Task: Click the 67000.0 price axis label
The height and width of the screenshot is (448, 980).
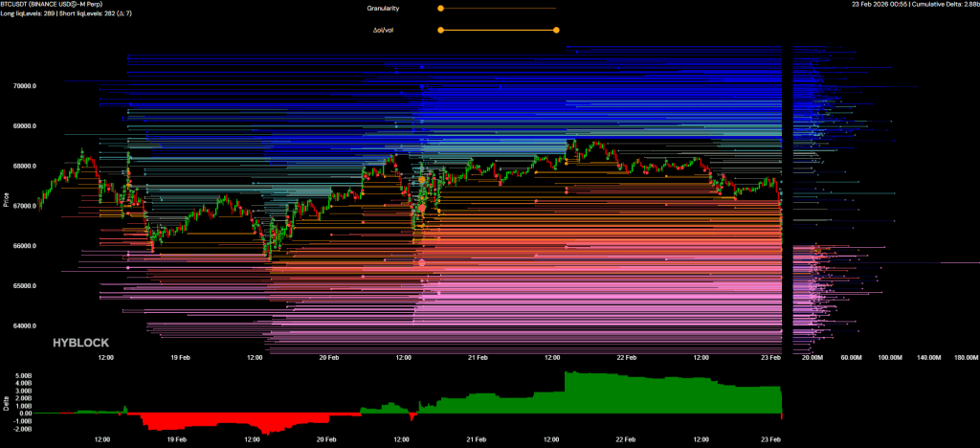Action: pyautogui.click(x=24, y=206)
